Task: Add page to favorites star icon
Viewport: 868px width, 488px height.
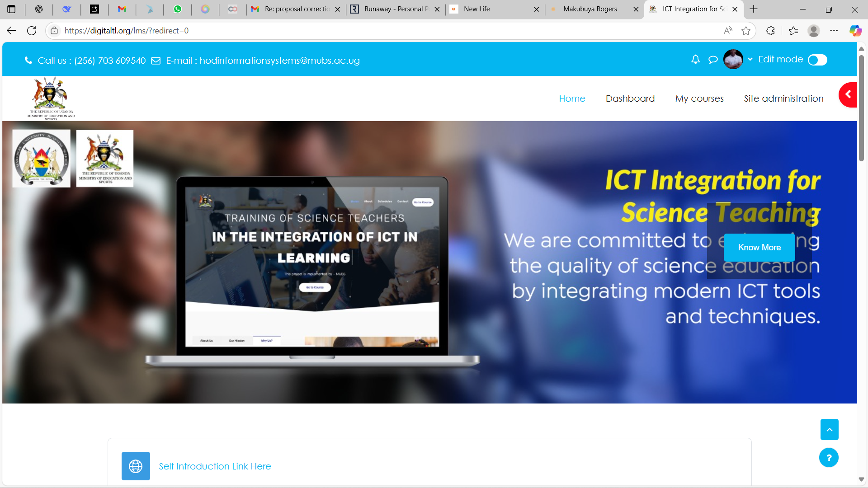Action: pos(746,31)
